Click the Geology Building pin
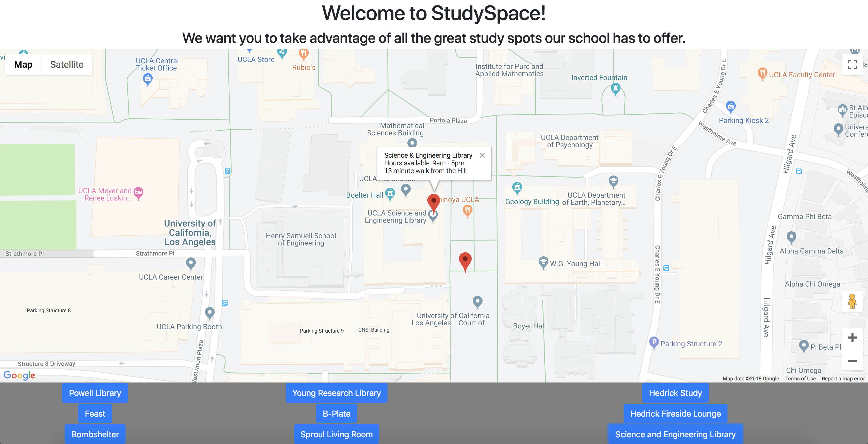Screen dimensions: 868x444 [517, 188]
